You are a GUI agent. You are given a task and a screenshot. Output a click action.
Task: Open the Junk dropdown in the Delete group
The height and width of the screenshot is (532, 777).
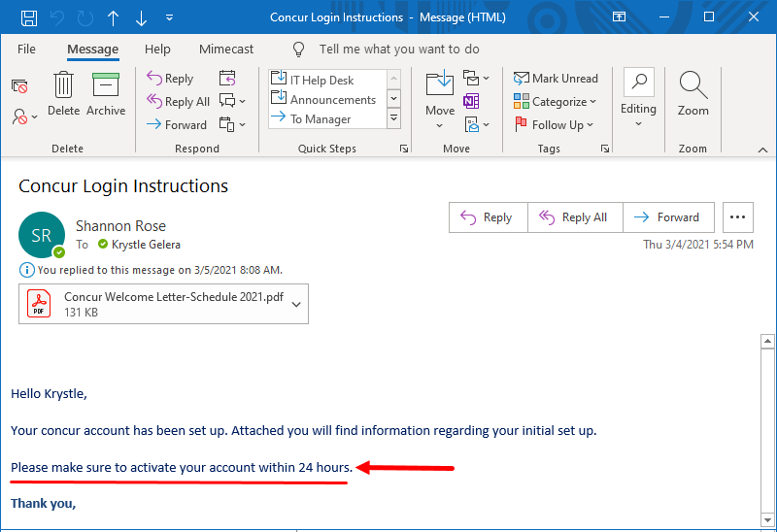point(24,116)
